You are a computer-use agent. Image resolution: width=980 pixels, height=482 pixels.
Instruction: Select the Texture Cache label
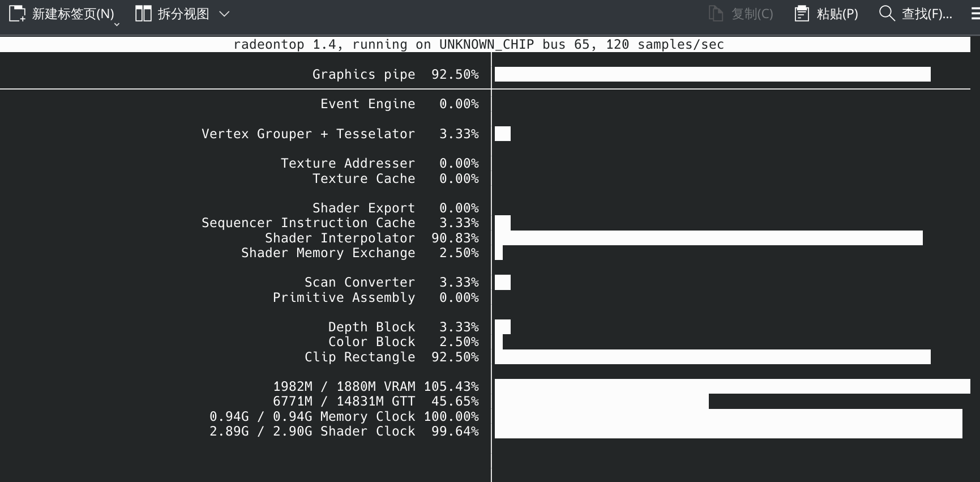tap(363, 178)
